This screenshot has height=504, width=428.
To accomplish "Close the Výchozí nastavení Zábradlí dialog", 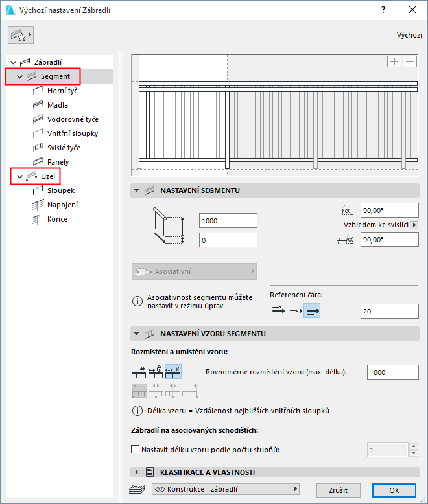I will pyautogui.click(x=412, y=10).
